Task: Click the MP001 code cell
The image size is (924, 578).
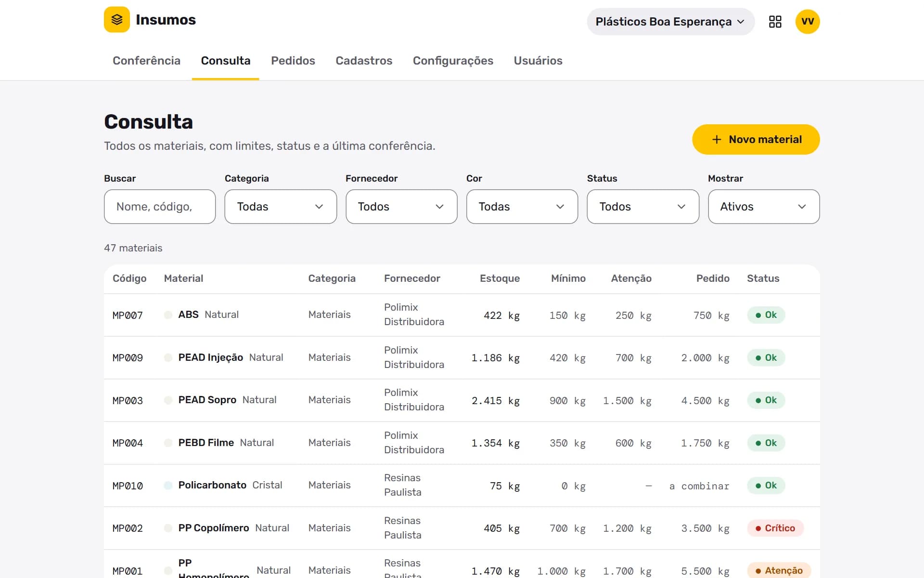Action: [x=128, y=571]
